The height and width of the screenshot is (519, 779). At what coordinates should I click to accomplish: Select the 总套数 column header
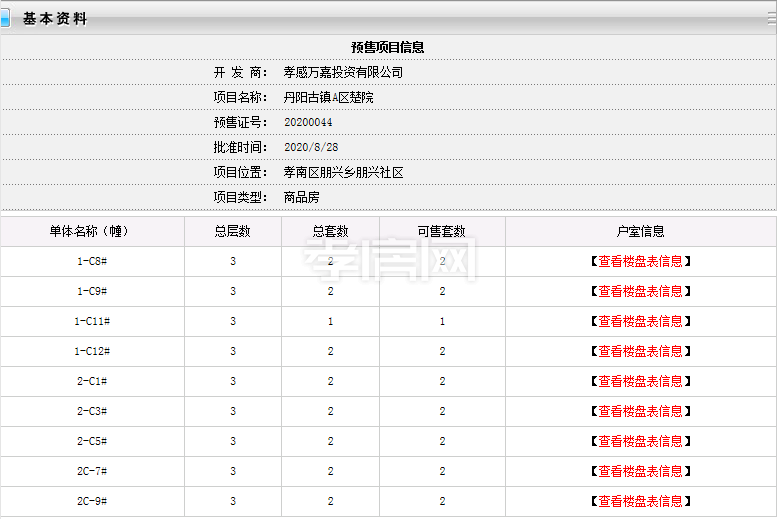tap(330, 232)
